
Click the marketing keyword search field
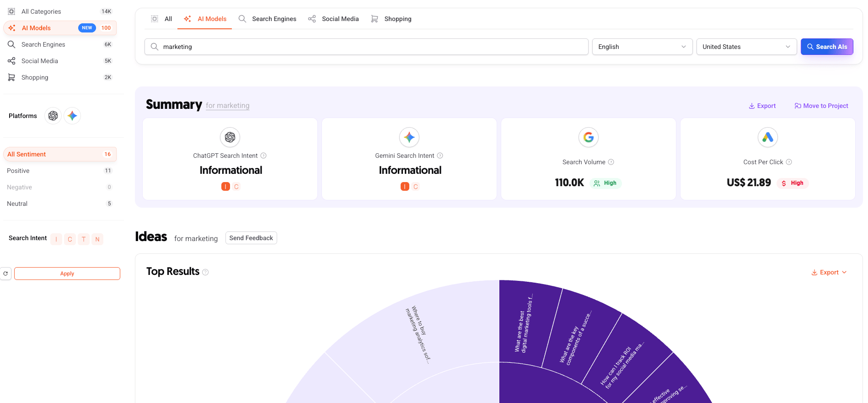[366, 47]
